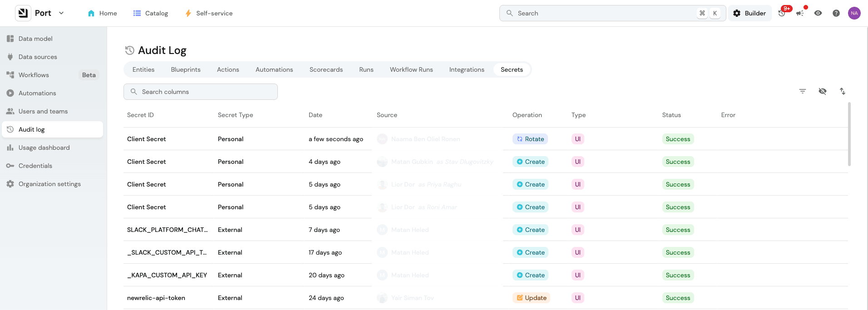
Task: Switch to the Blueprints tab
Action: pos(186,69)
